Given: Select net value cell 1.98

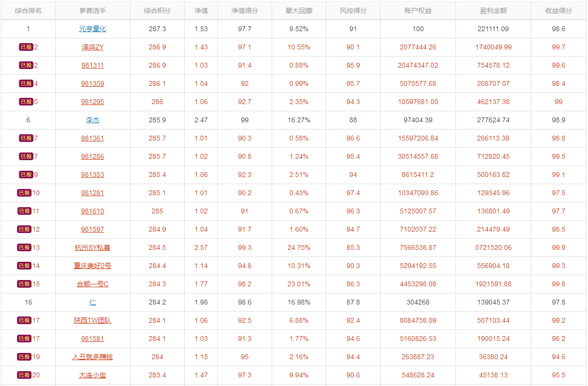Looking at the screenshot, I should click(201, 302).
